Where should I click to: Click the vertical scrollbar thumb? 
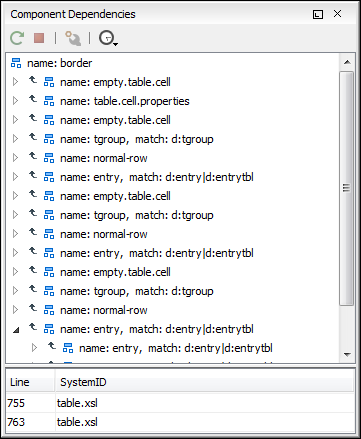[x=347, y=188]
